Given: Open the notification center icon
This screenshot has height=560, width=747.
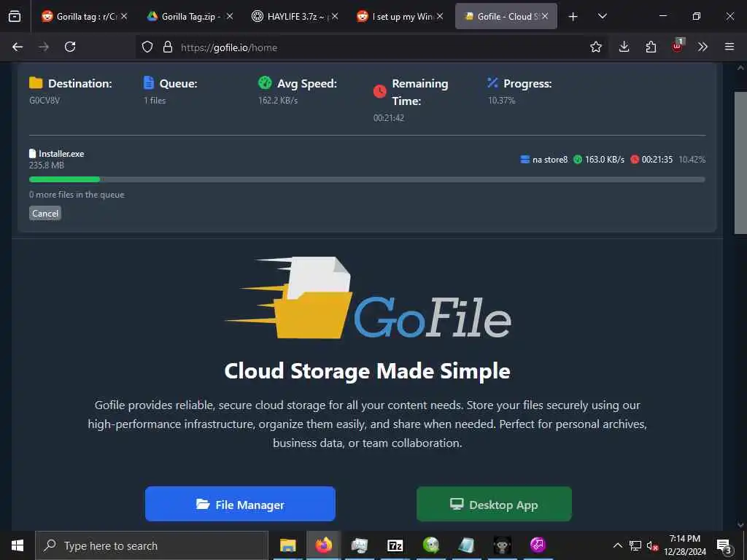Looking at the screenshot, I should 724,545.
